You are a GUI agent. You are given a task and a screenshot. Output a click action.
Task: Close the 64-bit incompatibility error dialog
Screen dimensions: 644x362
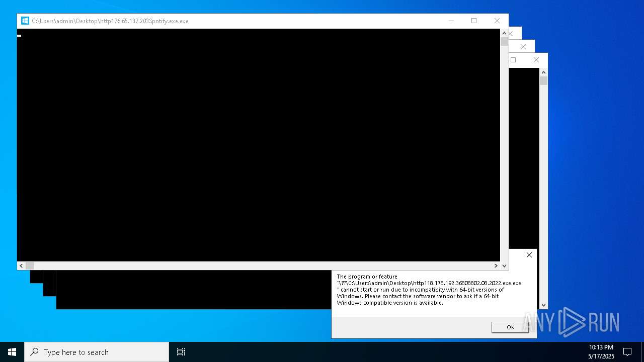pos(529,255)
